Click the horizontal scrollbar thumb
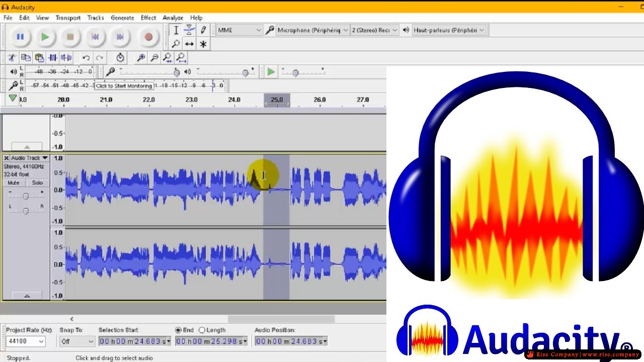Image resolution: width=644 pixels, height=362 pixels. (x=281, y=319)
